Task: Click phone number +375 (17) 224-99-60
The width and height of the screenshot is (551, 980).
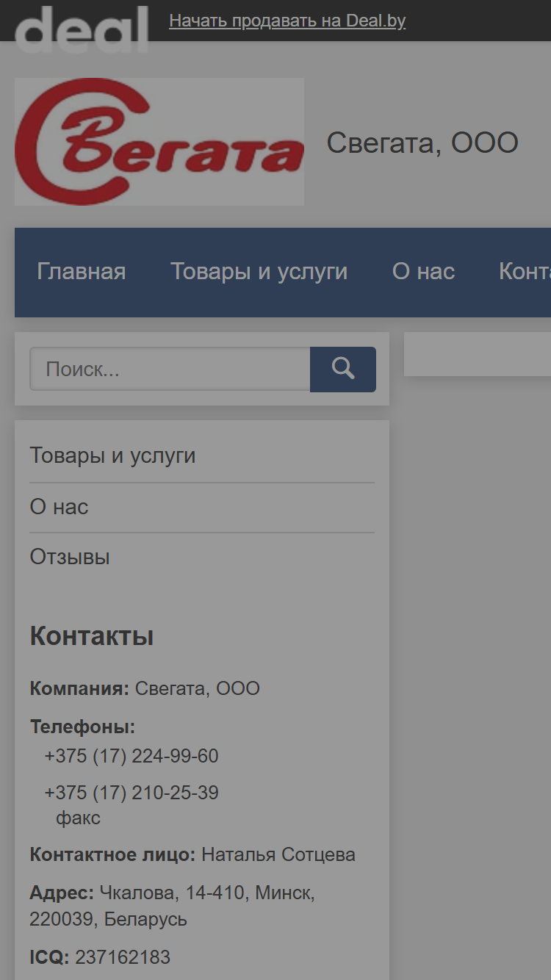Action: (132, 756)
